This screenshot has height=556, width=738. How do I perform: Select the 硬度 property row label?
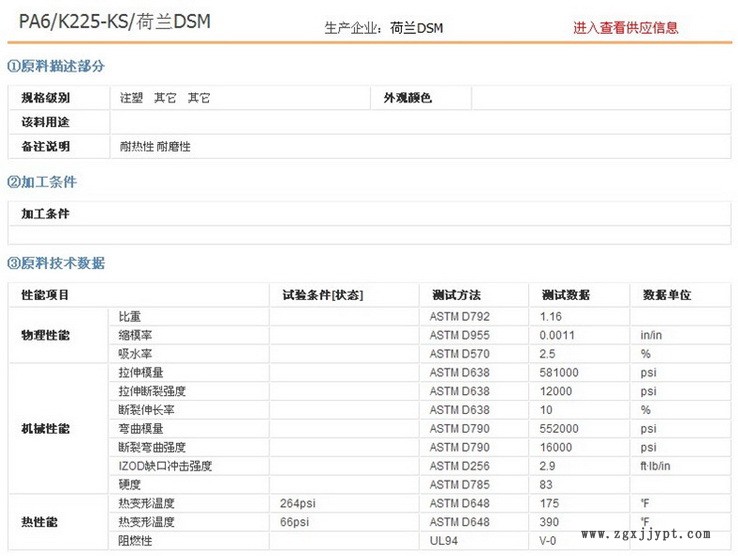point(129,484)
